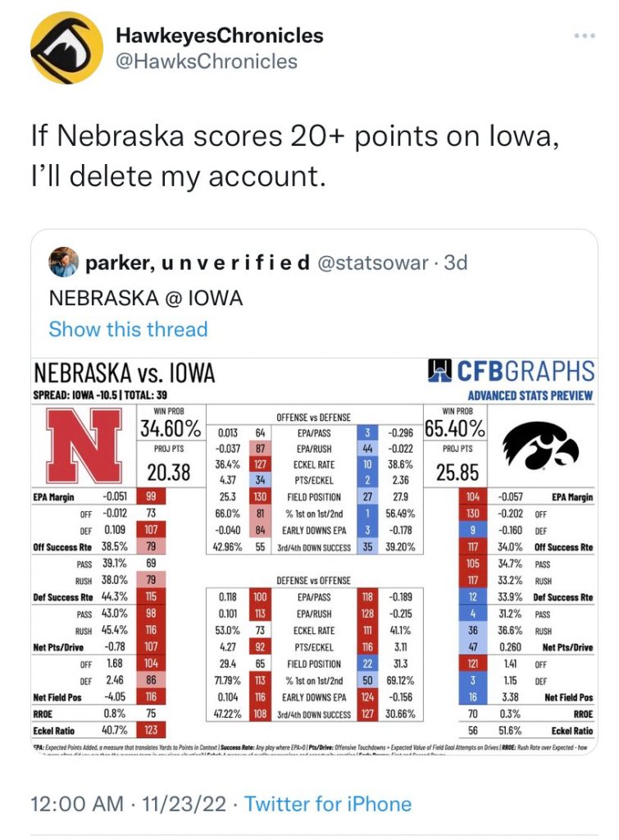Click the HawkeyesChronicles display name
Screen dimensions: 619x840
pos(220,35)
